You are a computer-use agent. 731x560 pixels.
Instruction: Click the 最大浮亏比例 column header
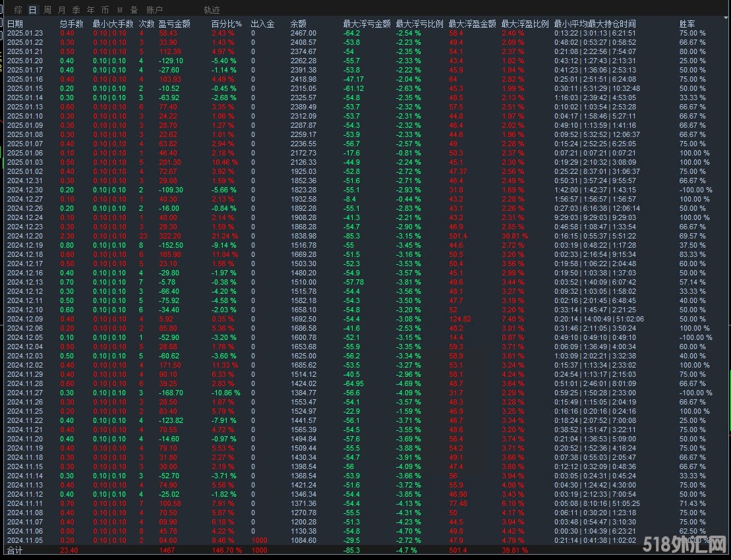click(x=420, y=24)
